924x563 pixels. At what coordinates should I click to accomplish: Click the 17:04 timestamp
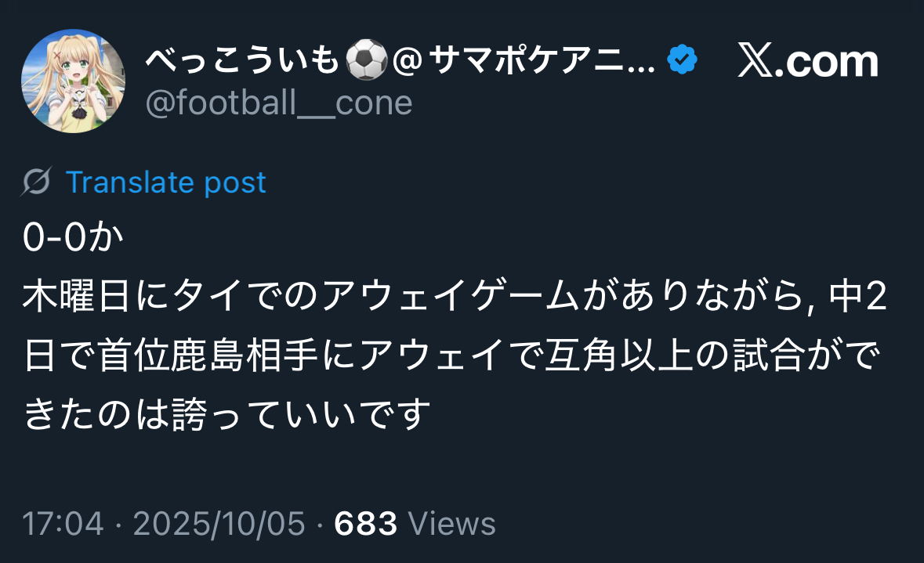pos(63,524)
